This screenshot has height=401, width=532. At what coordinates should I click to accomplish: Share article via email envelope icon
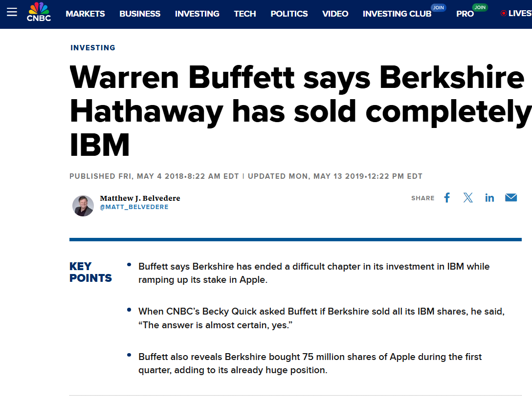coord(510,198)
